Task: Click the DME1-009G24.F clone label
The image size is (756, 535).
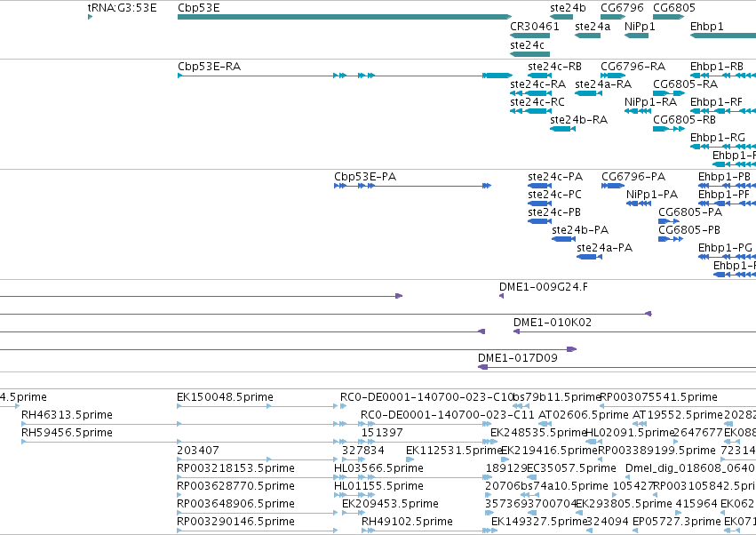Action: click(x=544, y=287)
